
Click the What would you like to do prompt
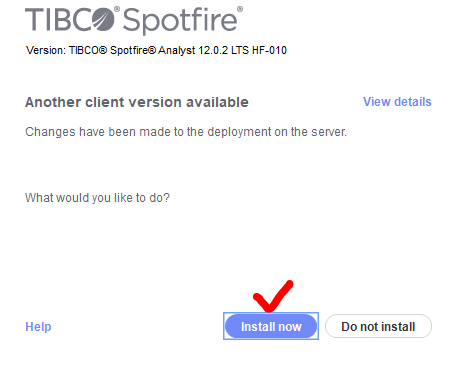click(97, 198)
